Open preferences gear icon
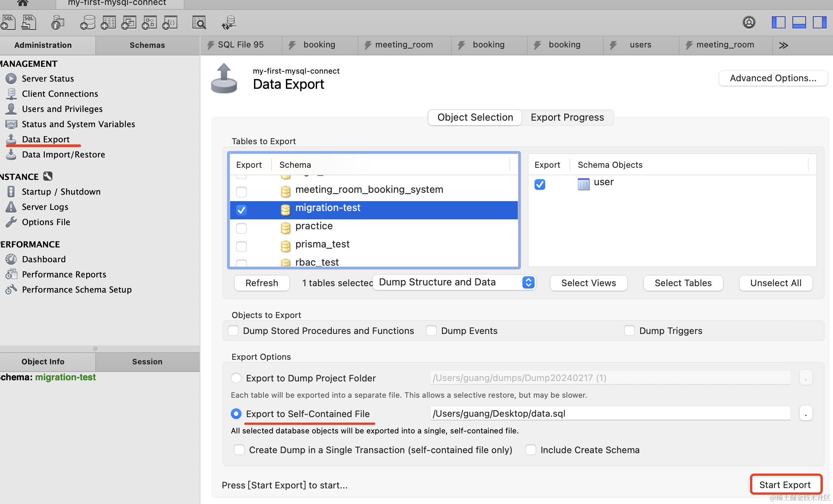This screenshot has height=504, width=833. [749, 22]
